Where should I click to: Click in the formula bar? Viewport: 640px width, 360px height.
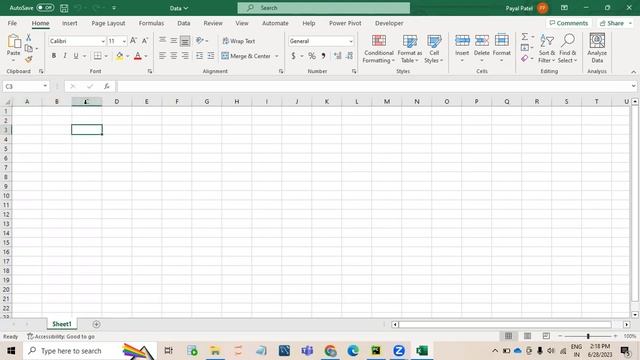coord(373,86)
